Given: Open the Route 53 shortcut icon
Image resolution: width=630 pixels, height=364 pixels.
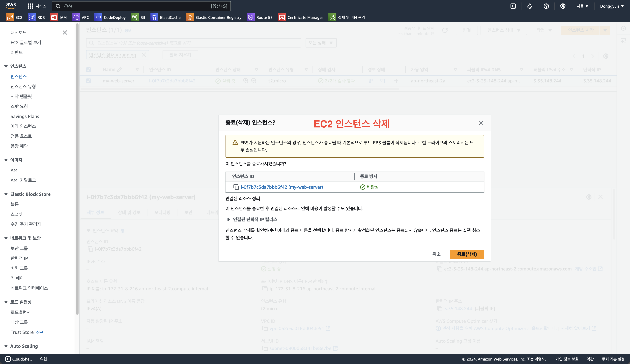Looking at the screenshot, I should tap(251, 17).
